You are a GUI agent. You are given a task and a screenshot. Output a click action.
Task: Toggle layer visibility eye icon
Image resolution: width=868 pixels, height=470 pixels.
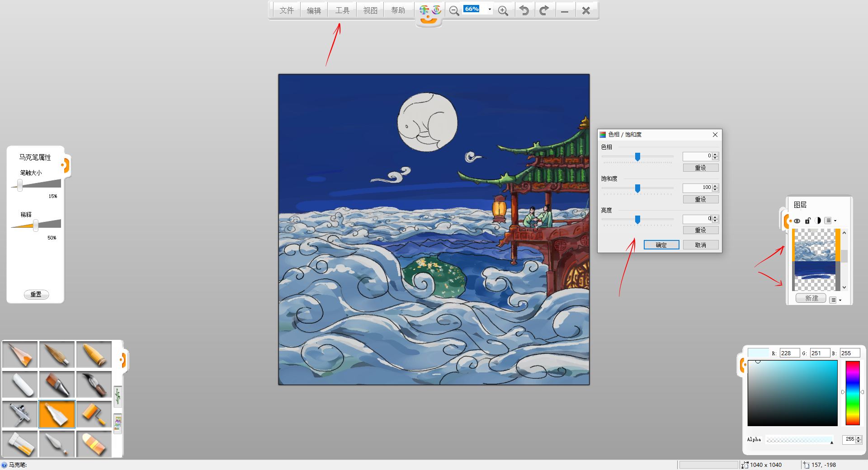click(797, 221)
